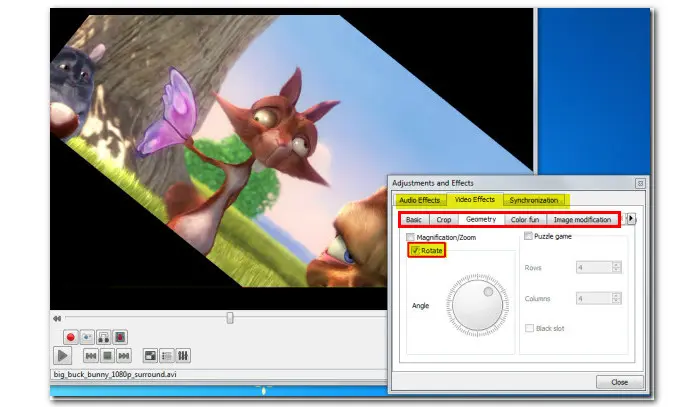Enable the Puzzle game checkbox
Screen dimensions: 700x407
pos(529,236)
